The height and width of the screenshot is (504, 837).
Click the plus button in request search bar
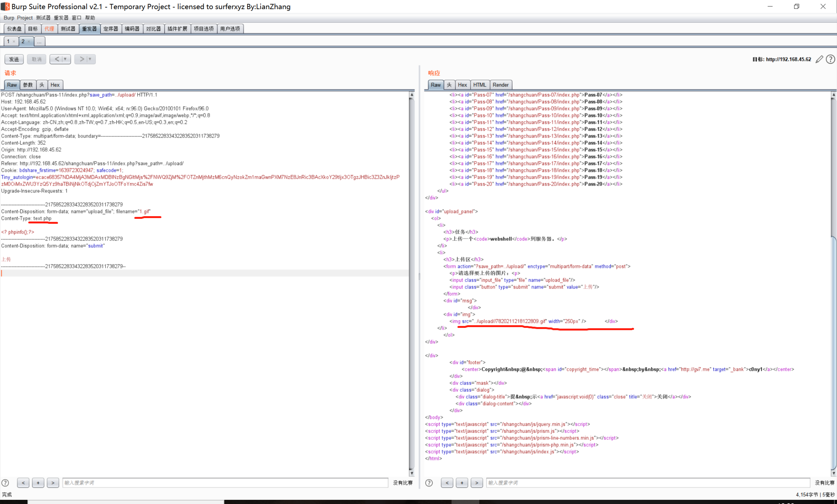(x=38, y=483)
